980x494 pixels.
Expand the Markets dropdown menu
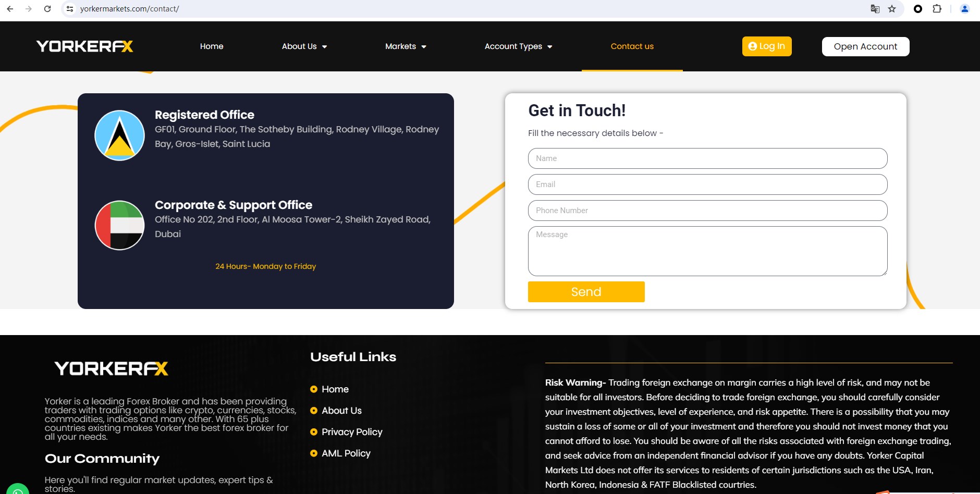[406, 46]
